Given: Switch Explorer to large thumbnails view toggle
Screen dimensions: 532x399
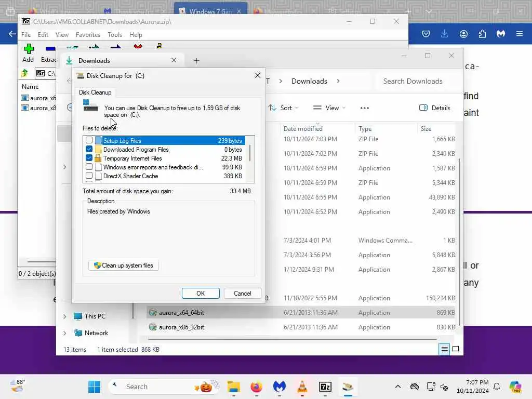Looking at the screenshot, I should (456, 349).
